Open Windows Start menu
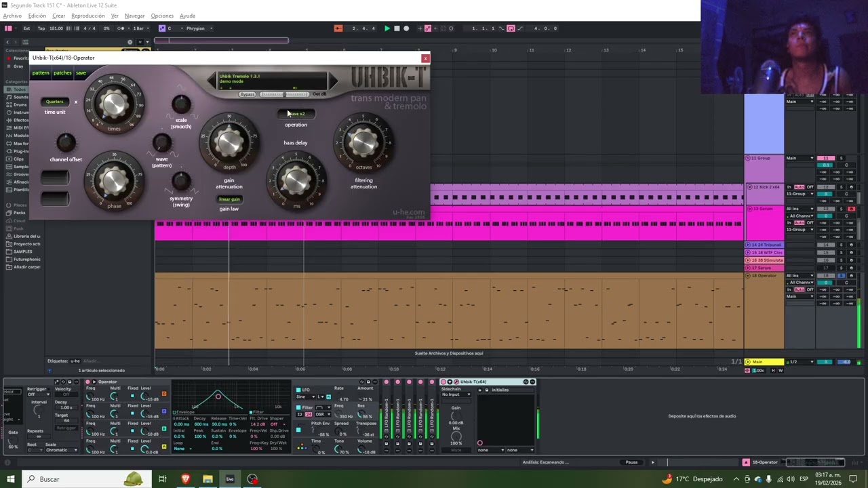This screenshot has width=868, height=488. (10, 479)
